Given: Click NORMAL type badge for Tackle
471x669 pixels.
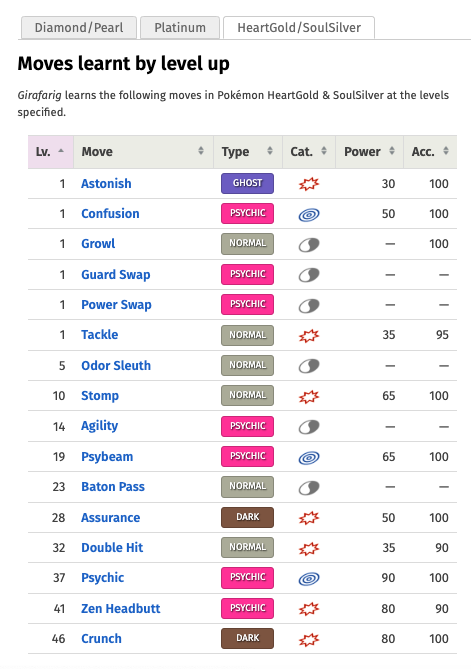Looking at the screenshot, I should tap(247, 335).
